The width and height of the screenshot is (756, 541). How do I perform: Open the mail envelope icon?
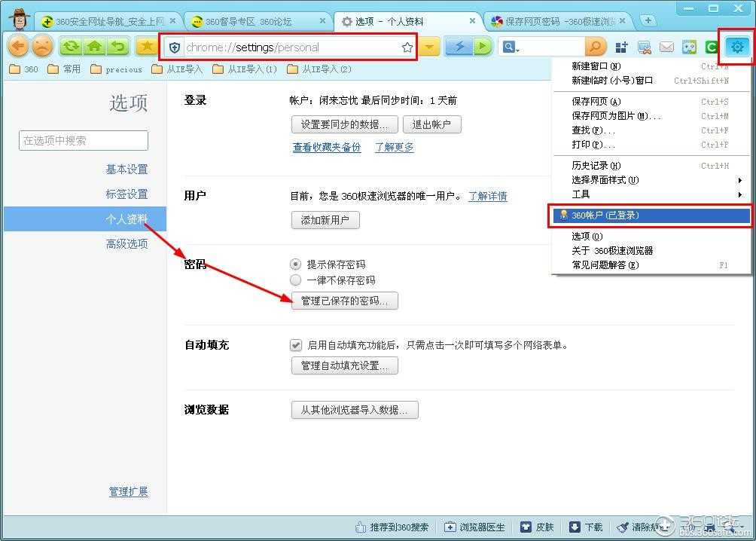click(x=667, y=47)
